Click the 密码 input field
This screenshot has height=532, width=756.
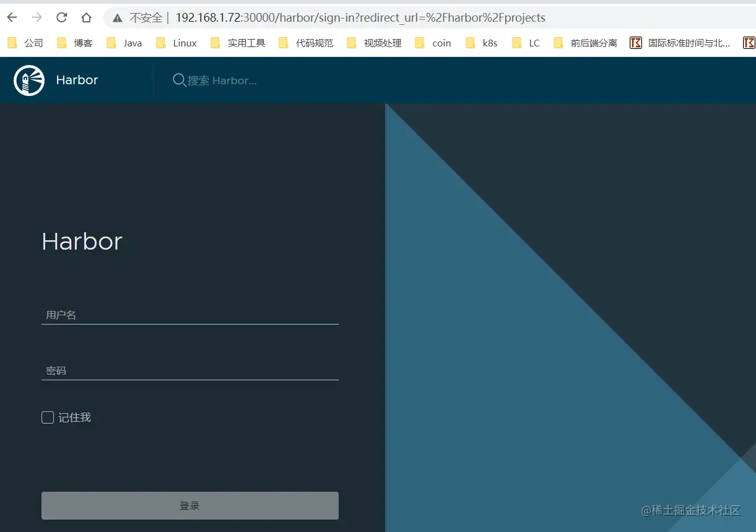coord(190,370)
